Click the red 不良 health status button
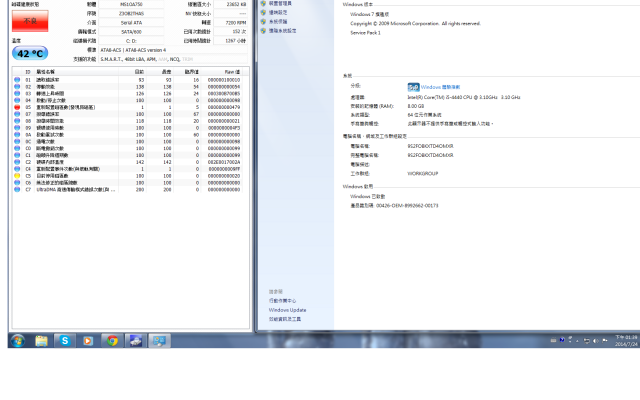 tap(30, 21)
